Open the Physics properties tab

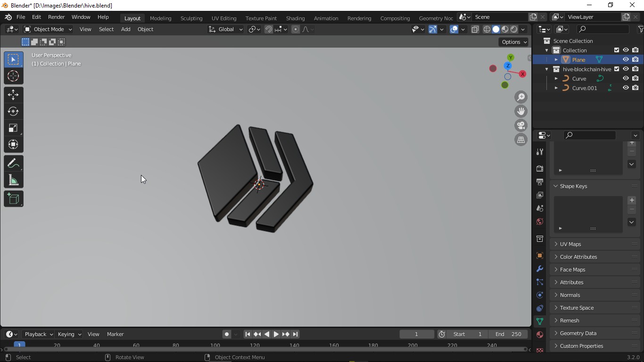coord(540,295)
